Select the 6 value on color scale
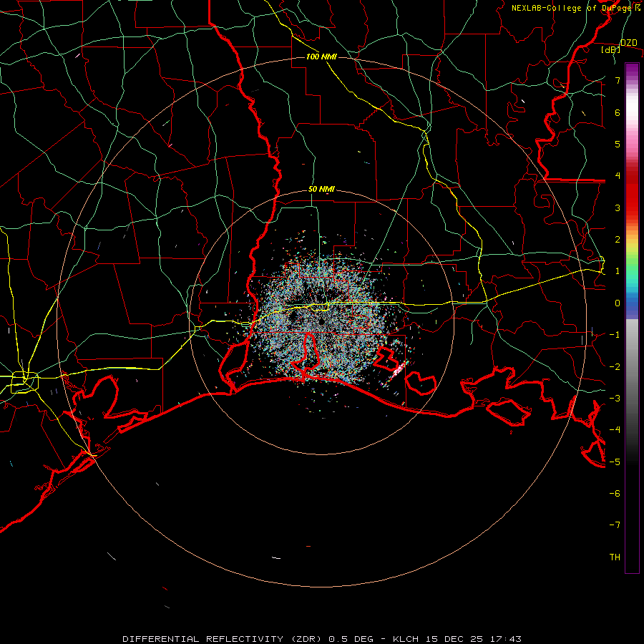The width and height of the screenshot is (644, 644). [618, 112]
